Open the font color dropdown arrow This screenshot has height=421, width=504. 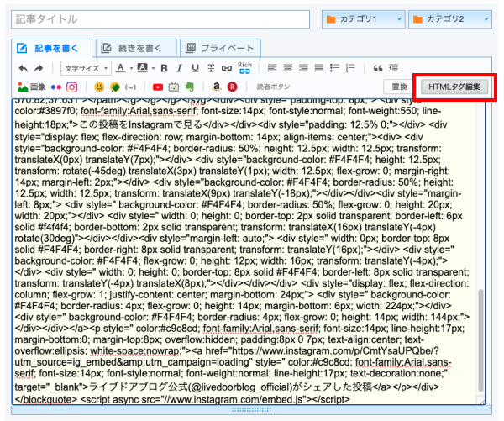click(131, 68)
